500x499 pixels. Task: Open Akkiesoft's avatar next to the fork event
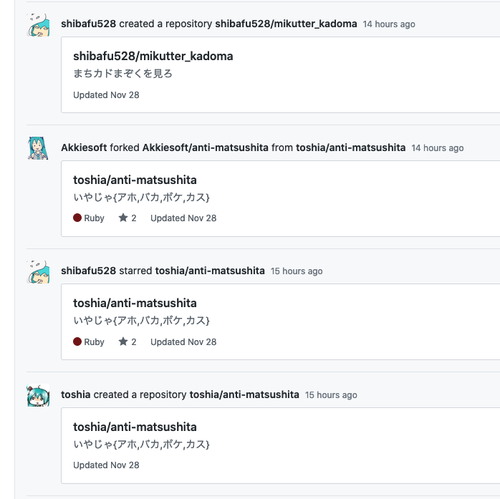pyautogui.click(x=38, y=148)
